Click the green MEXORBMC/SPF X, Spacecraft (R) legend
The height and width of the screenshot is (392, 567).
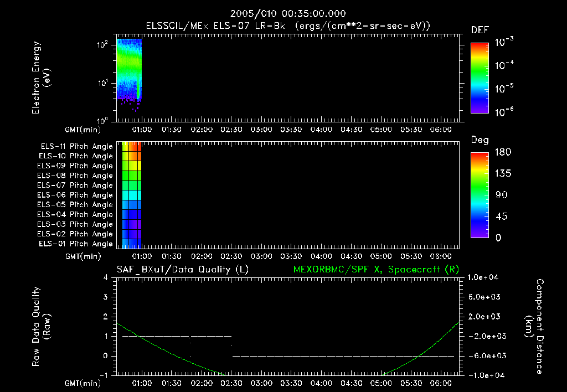tap(376, 270)
